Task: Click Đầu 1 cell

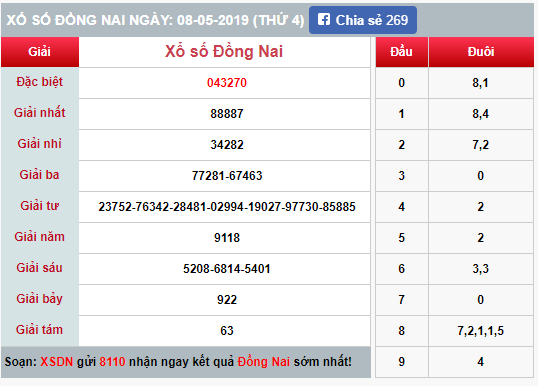Action: [x=402, y=114]
